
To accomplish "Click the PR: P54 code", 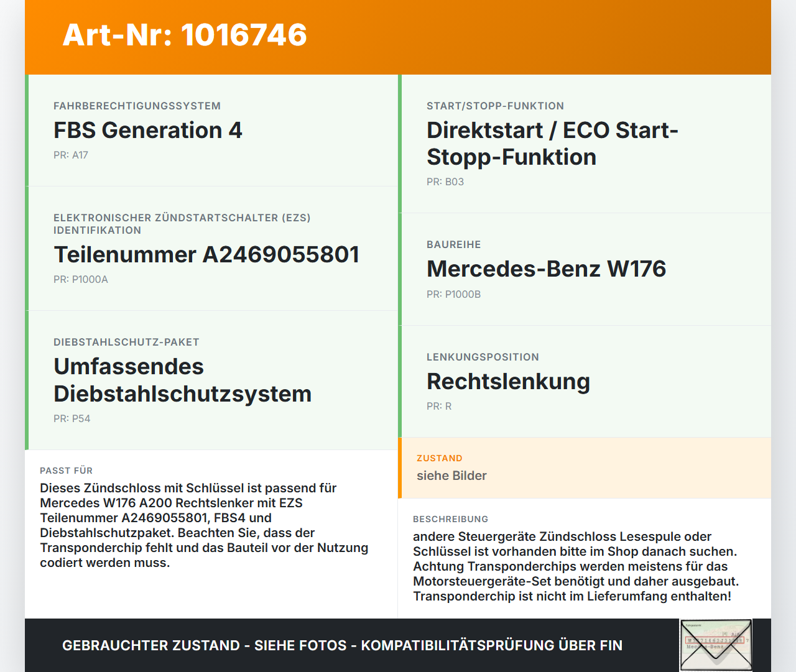I will [72, 418].
